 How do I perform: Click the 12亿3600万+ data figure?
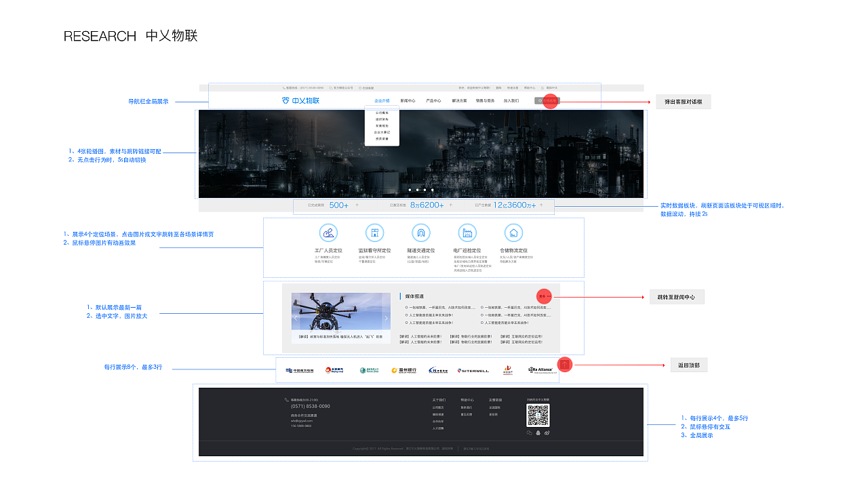514,205
